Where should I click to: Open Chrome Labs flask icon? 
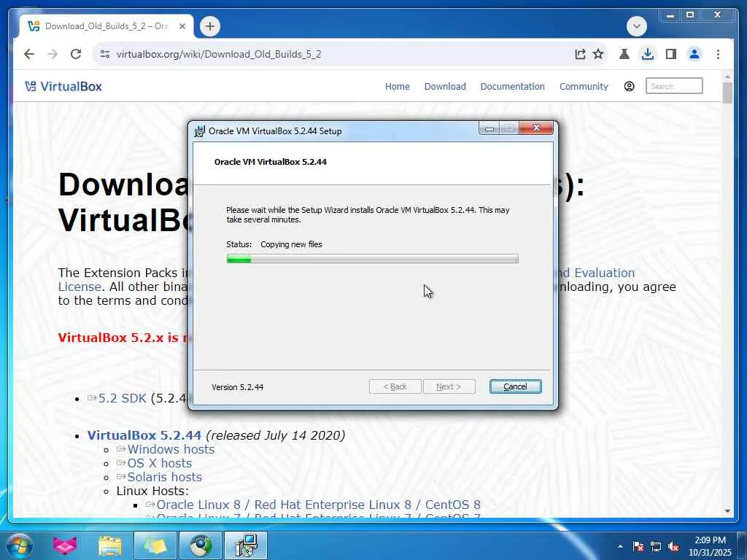624,54
